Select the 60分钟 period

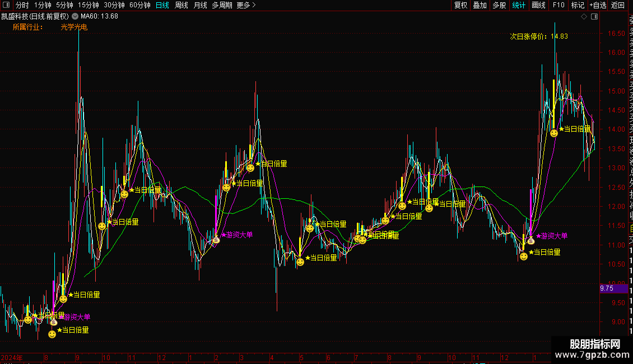point(140,5)
